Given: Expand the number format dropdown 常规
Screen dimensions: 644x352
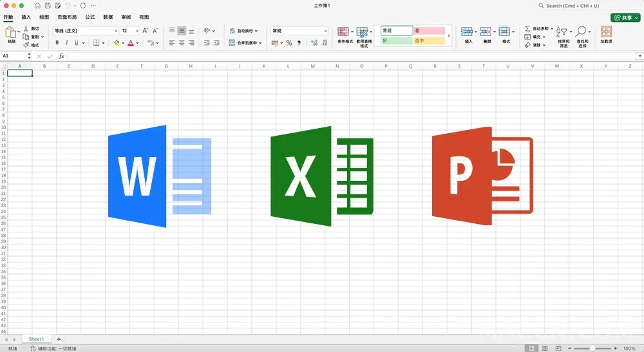Looking at the screenshot, I should 299,31.
